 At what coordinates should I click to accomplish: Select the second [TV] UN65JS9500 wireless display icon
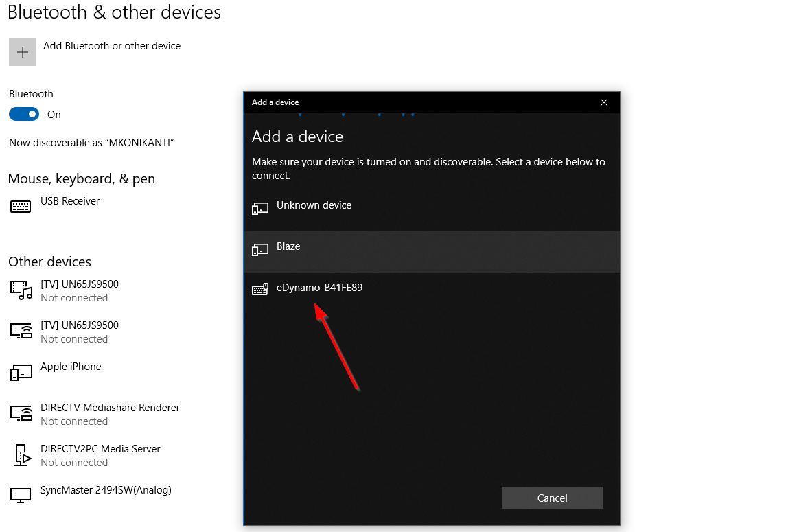click(21, 332)
